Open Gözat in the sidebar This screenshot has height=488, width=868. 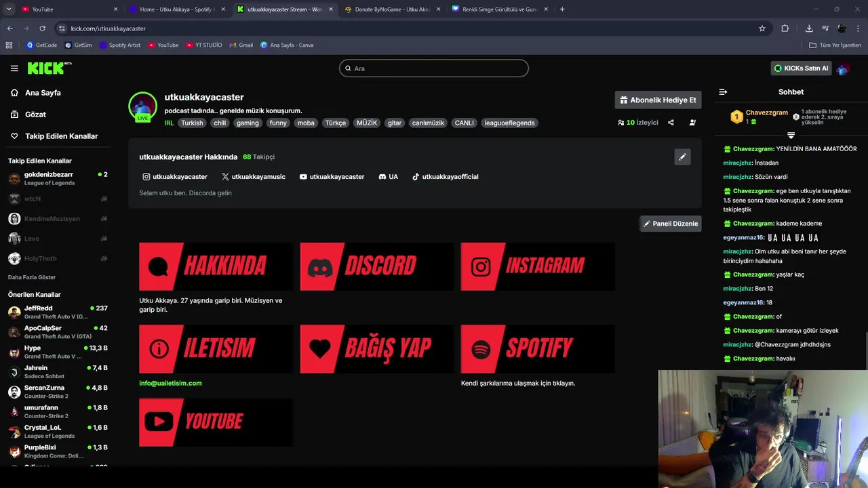click(35, 115)
